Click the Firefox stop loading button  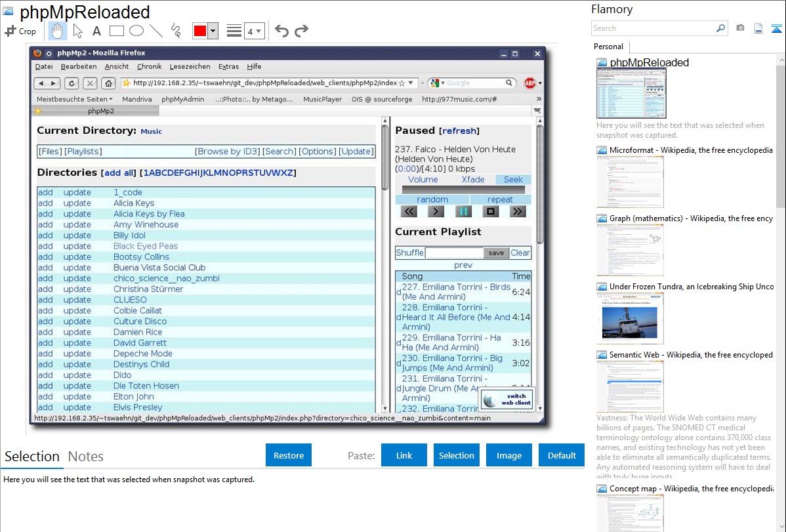90,83
